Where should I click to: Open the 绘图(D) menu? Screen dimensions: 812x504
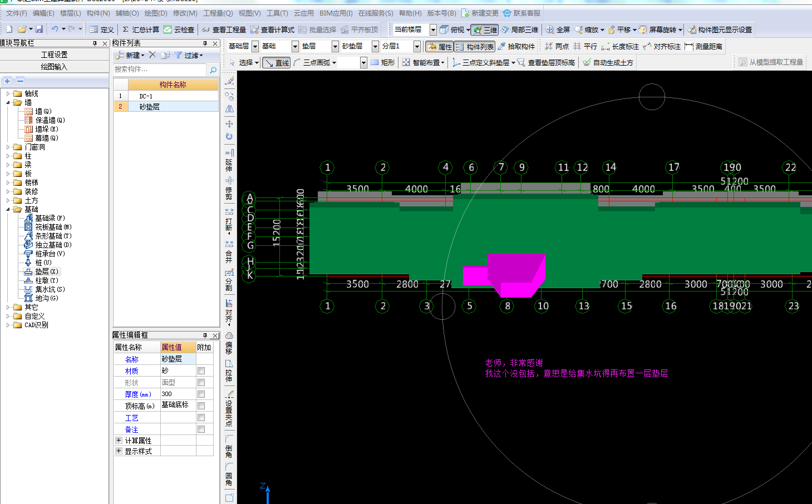(x=155, y=13)
